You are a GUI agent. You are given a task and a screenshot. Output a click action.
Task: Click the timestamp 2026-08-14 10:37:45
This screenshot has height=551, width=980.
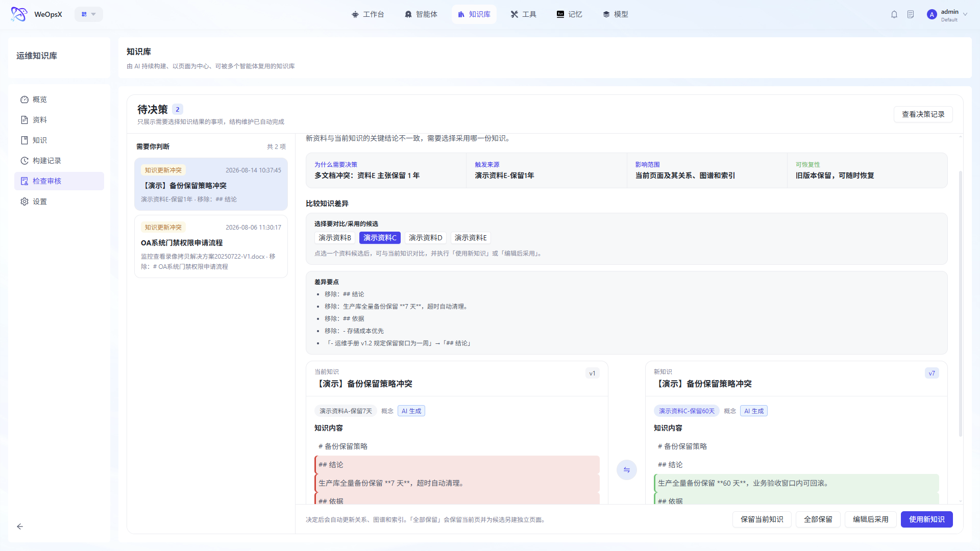[x=253, y=170]
